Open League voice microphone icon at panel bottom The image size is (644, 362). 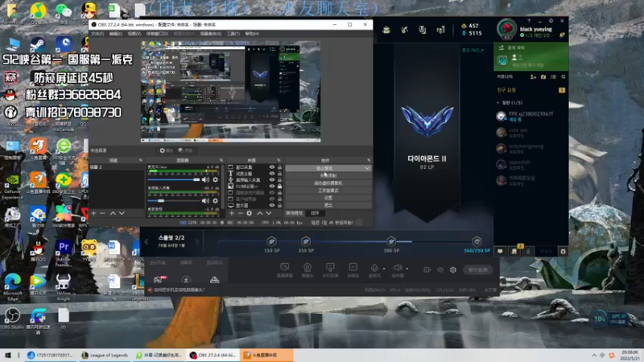point(529,251)
